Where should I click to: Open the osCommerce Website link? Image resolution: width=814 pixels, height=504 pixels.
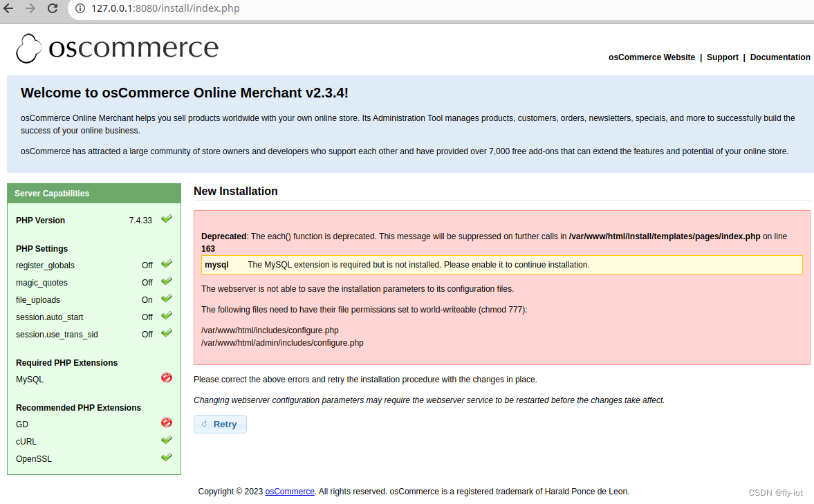click(x=651, y=57)
